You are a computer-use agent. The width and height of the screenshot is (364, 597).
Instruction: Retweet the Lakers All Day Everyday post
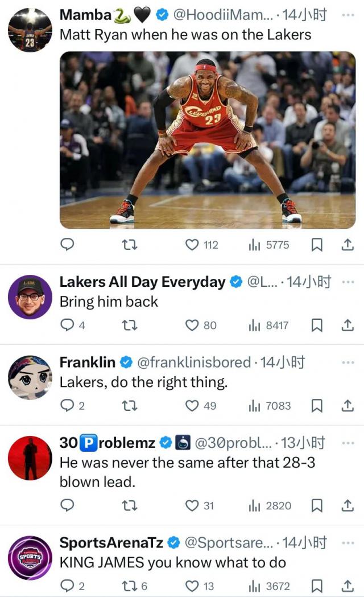[x=130, y=326]
